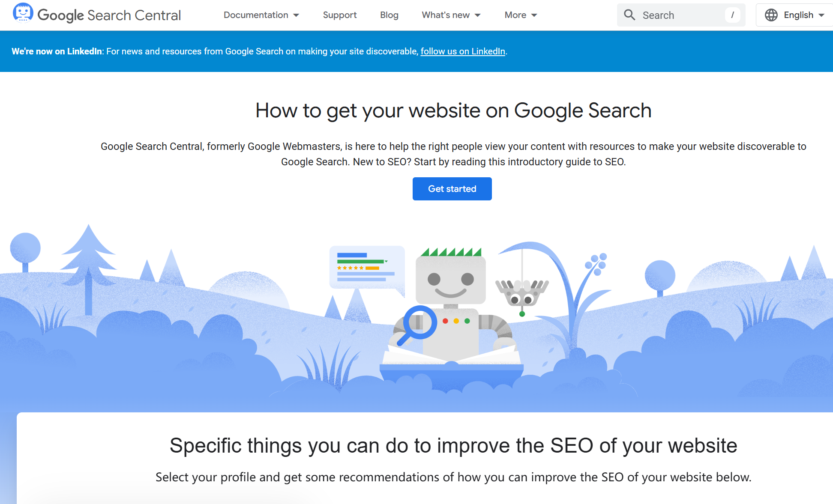Click the Google Search Central title text
This screenshot has height=504, width=833.
pyautogui.click(x=109, y=15)
